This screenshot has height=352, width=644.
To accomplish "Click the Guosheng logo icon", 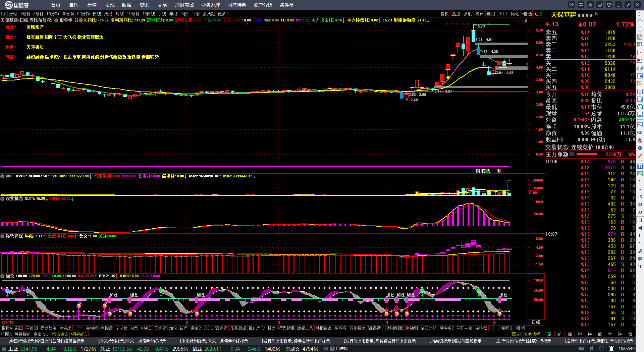I will click(x=8, y=5).
